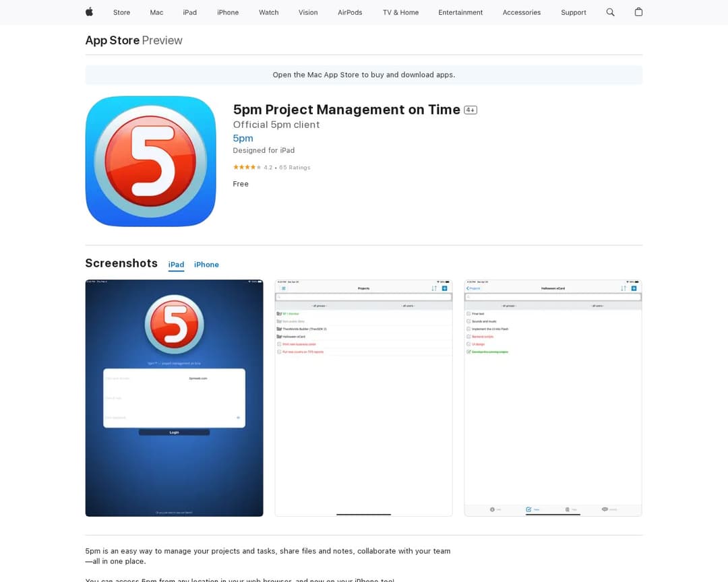Open the App Store search magnifier icon
This screenshot has height=582, width=728.
610,12
